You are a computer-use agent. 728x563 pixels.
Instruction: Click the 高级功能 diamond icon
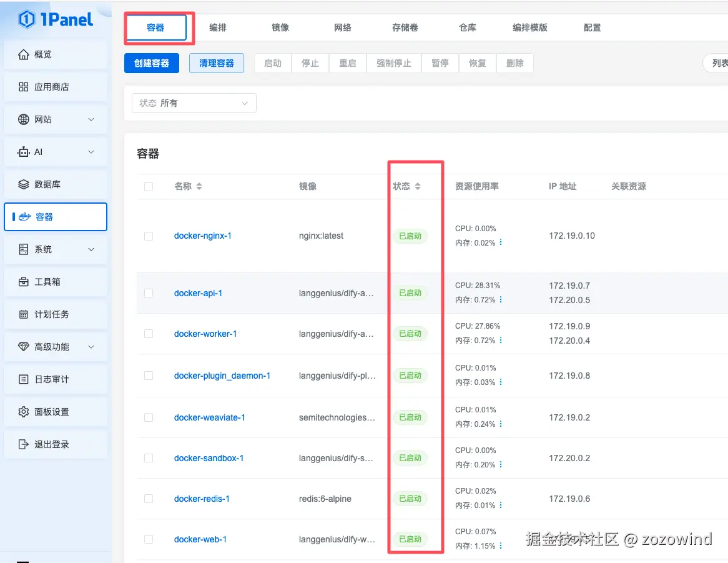[x=23, y=347]
